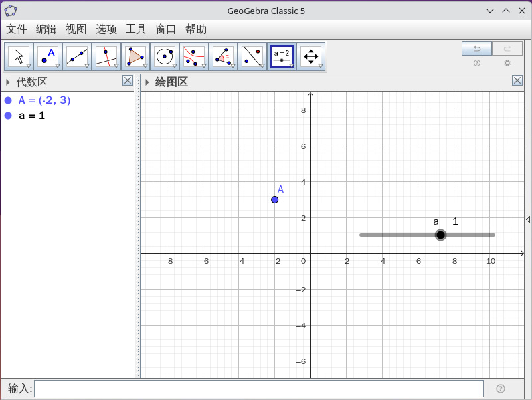Open the 视图 menu

click(76, 29)
